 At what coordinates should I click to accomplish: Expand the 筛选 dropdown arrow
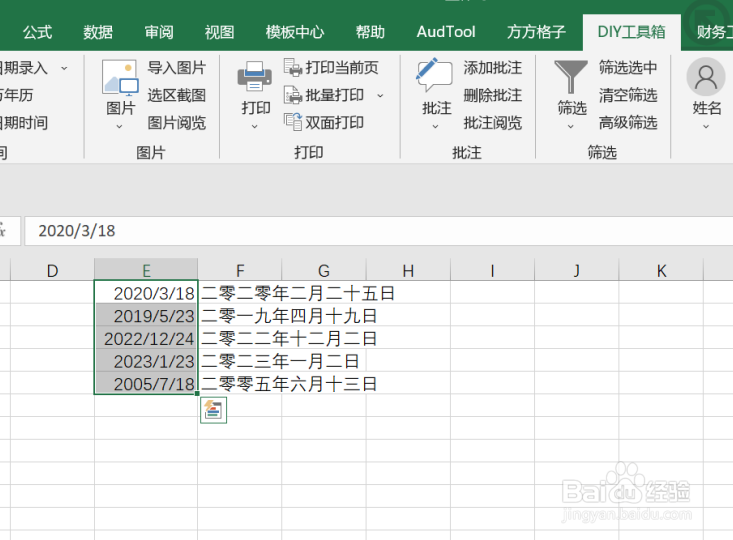coord(570,126)
